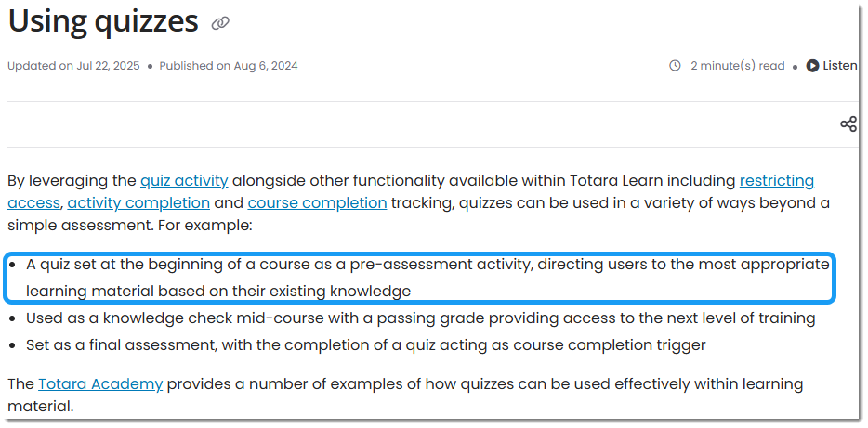
Task: Open the quiz activity link
Action: coord(184,180)
